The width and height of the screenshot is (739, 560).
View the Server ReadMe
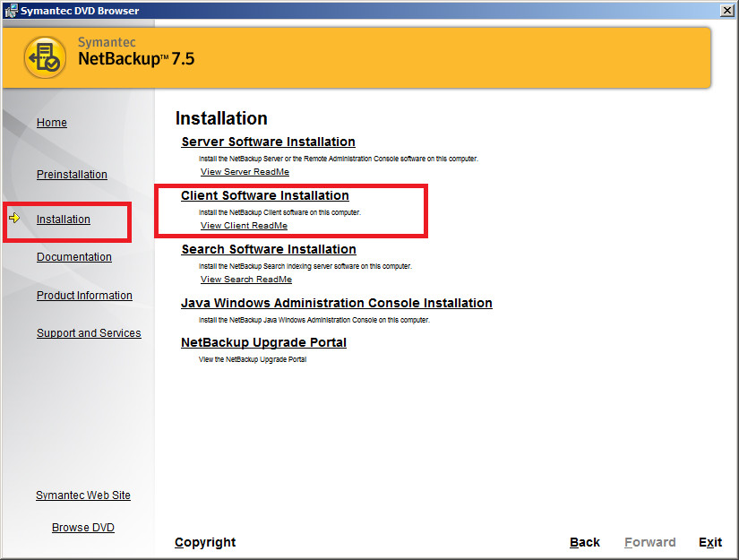(x=244, y=171)
